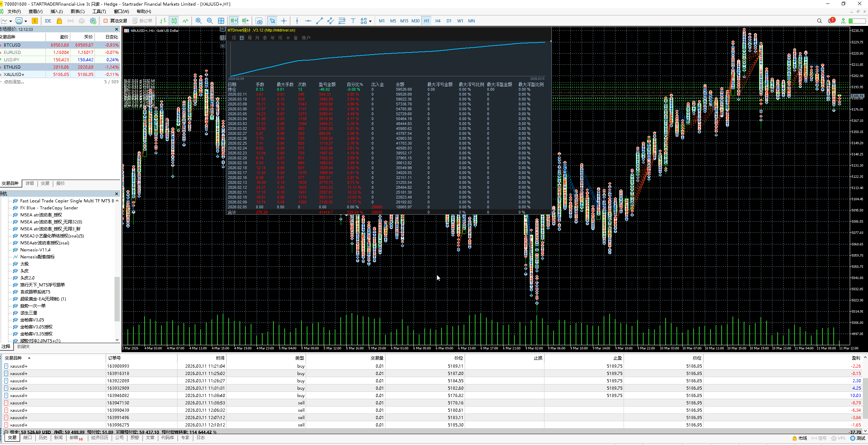Click 点击添加 to add a symbol
The image size is (868, 445).
pyautogui.click(x=14, y=82)
